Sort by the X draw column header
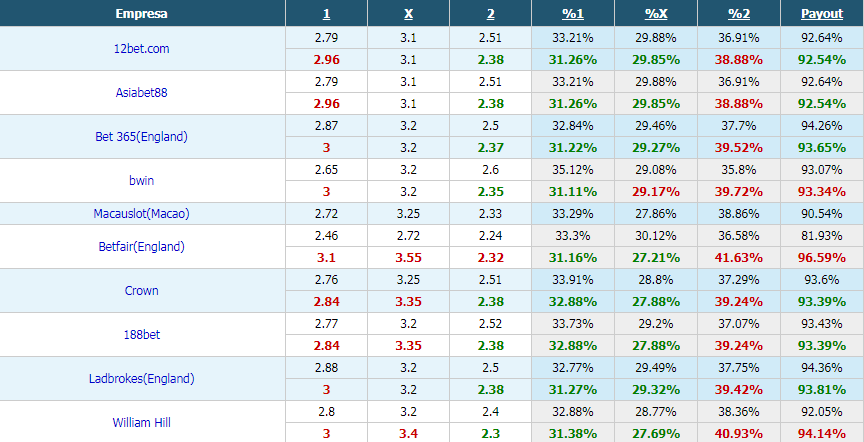 pos(408,14)
